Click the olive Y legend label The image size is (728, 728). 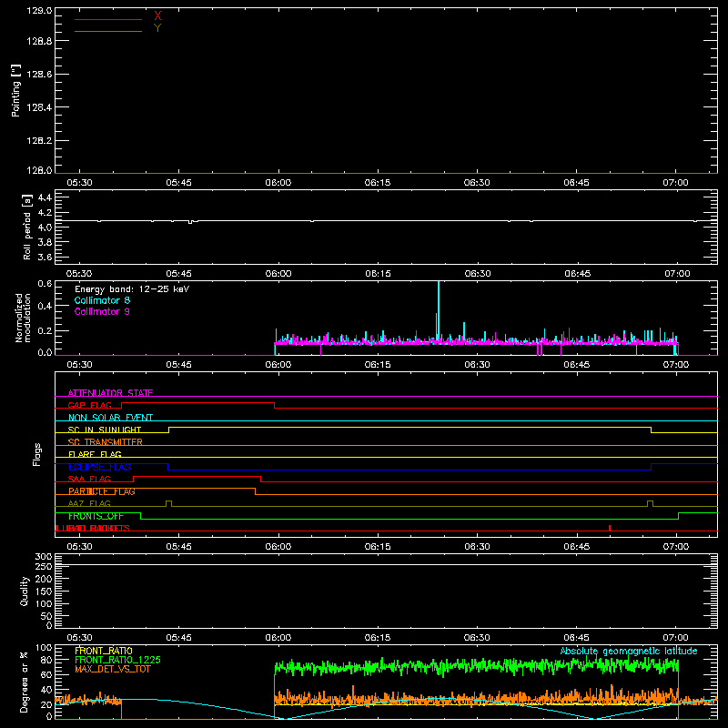157,28
